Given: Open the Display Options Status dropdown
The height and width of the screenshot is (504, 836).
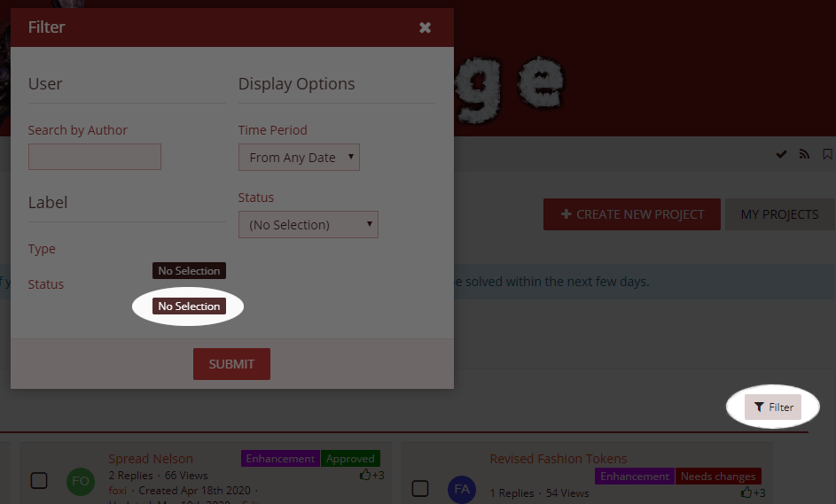Looking at the screenshot, I should (x=308, y=225).
